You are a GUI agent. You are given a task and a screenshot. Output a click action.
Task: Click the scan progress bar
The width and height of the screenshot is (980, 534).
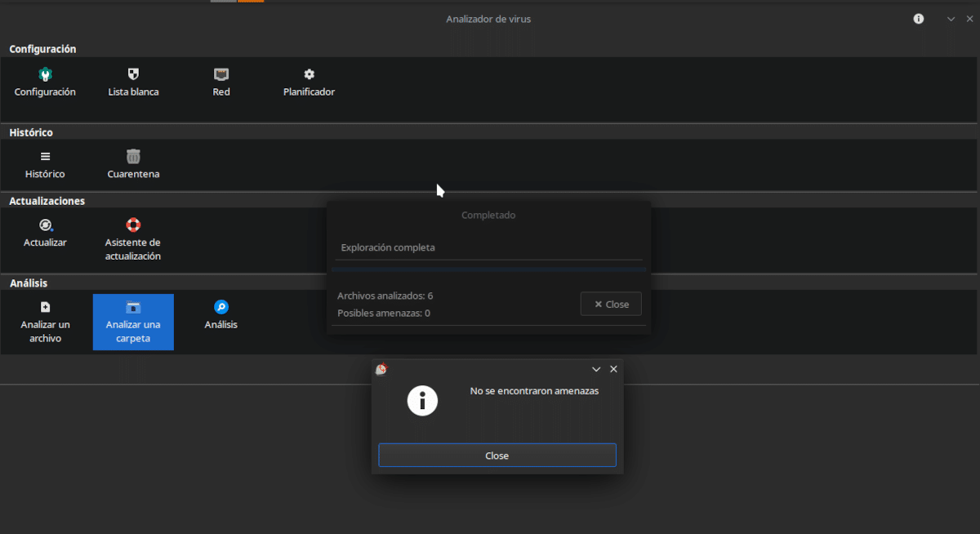pos(488,269)
